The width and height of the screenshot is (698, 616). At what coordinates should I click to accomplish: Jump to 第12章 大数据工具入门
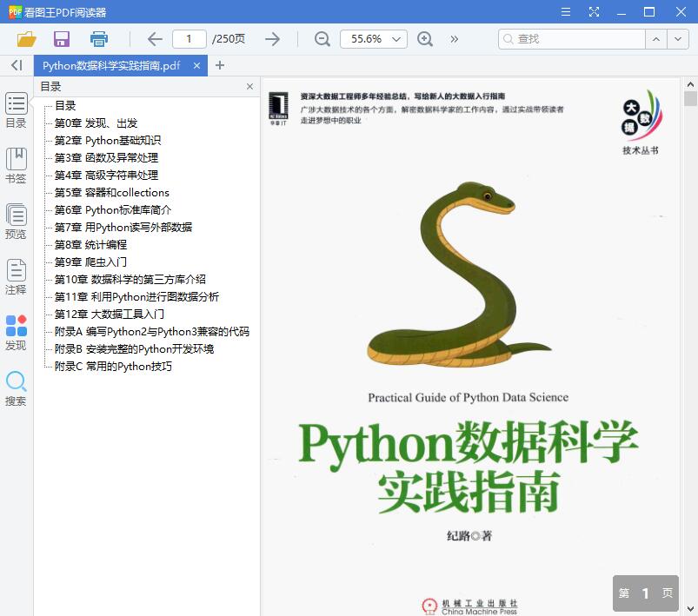(109, 314)
